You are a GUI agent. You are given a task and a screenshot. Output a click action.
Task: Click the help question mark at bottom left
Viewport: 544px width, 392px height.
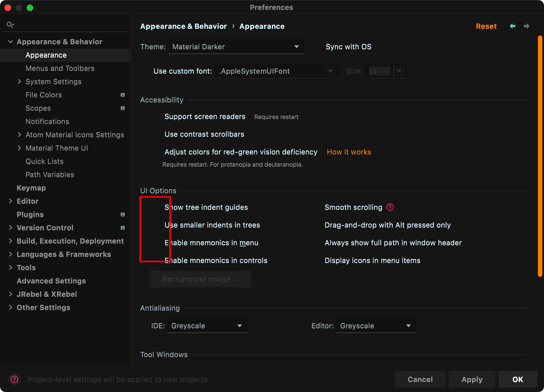point(14,380)
